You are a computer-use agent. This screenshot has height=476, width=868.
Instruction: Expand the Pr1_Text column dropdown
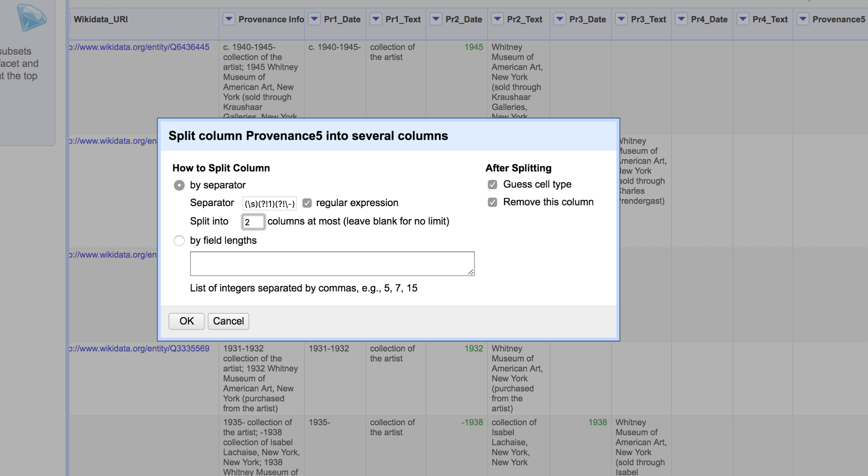376,19
